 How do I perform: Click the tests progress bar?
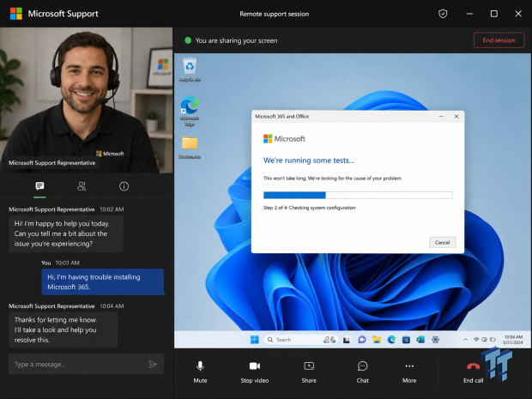tap(358, 195)
